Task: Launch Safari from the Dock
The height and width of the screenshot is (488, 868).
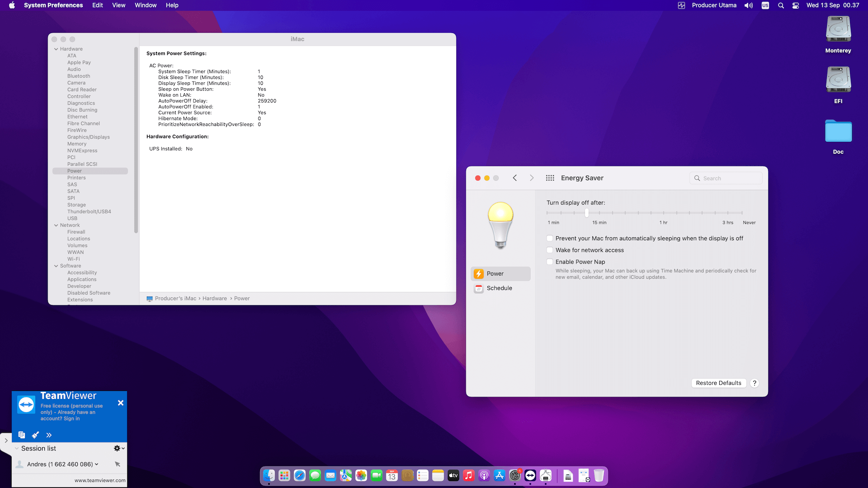Action: [x=300, y=475]
